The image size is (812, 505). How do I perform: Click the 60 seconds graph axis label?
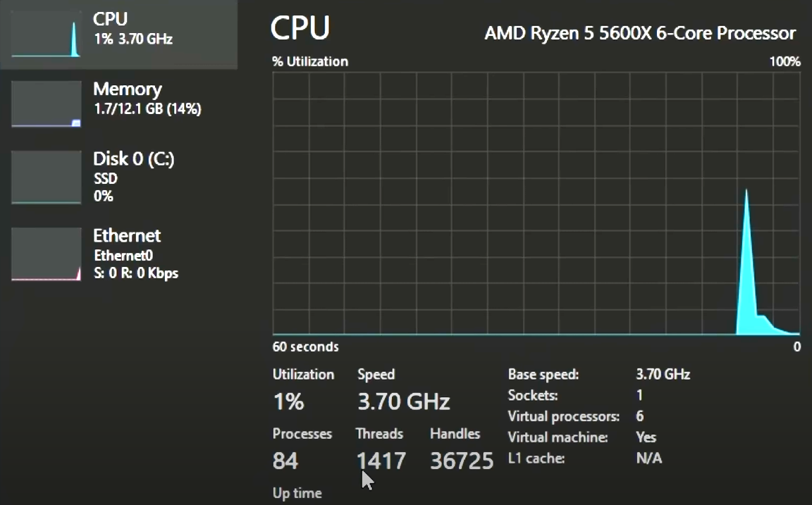[x=305, y=347]
